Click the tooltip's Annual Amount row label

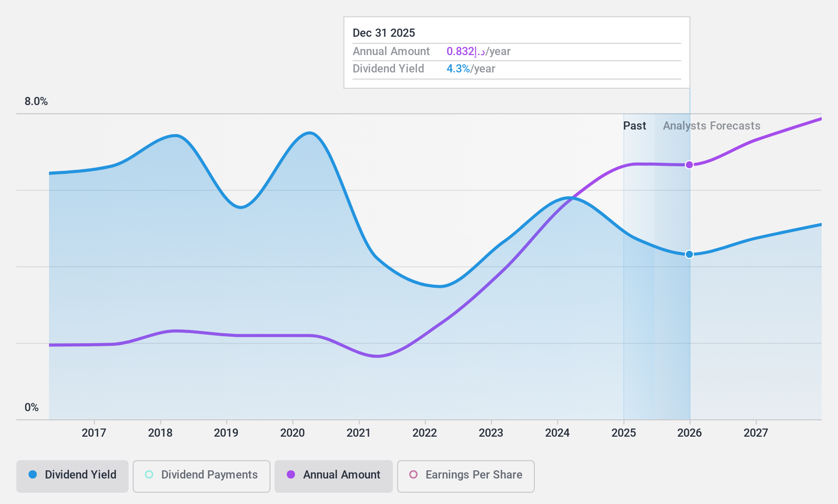391,52
